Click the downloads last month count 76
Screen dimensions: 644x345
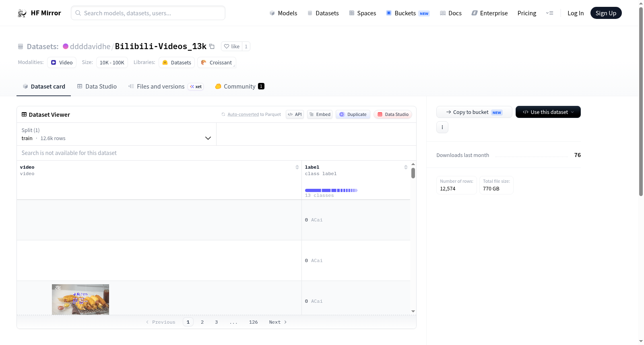pos(578,155)
